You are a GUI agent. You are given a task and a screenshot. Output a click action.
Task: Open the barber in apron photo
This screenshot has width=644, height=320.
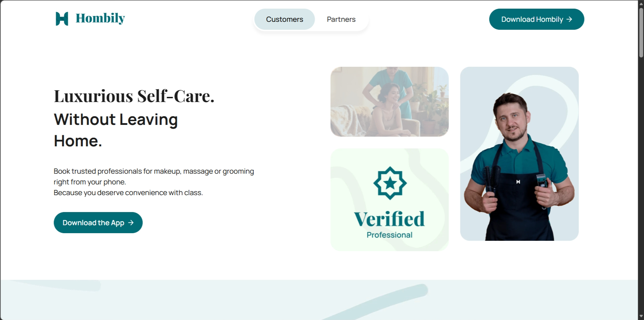pos(519,154)
